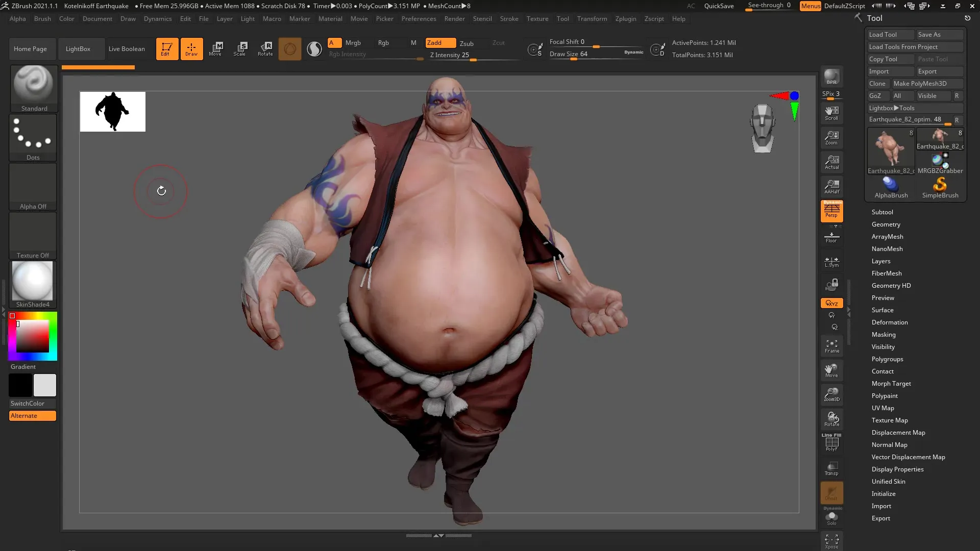Image resolution: width=980 pixels, height=551 pixels.
Task: Click the Zoom3D icon
Action: [x=831, y=394]
